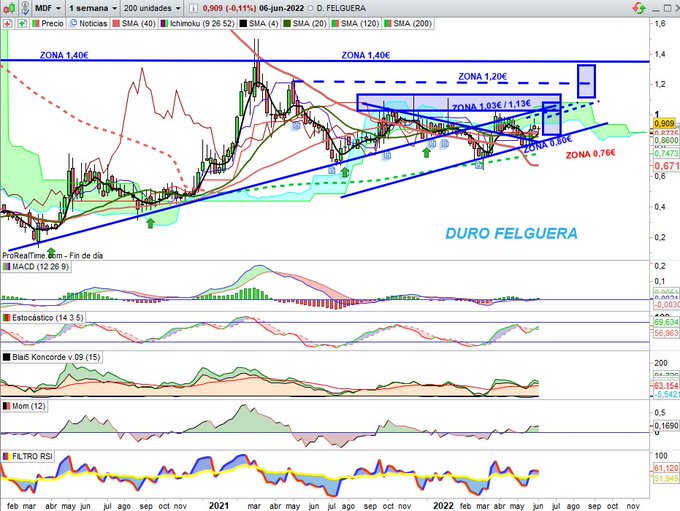Open the Precio settings button
Viewport: 680px width, 511px height.
(x=48, y=23)
